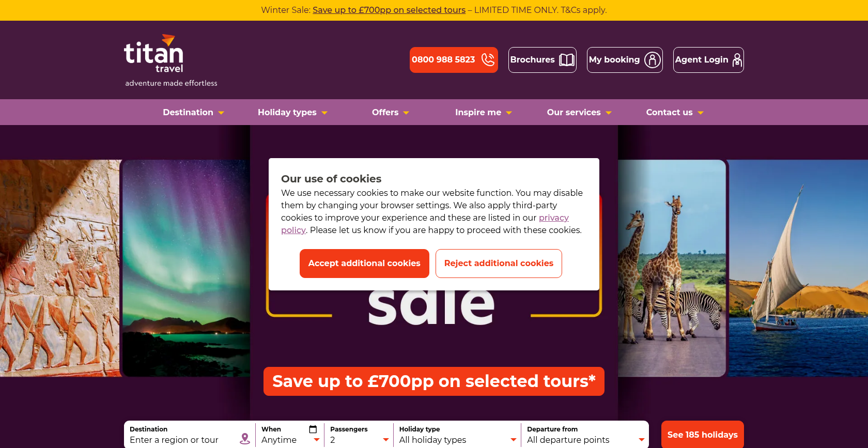Expand the Offers menu
This screenshot has width=868, height=448.
pyautogui.click(x=390, y=113)
